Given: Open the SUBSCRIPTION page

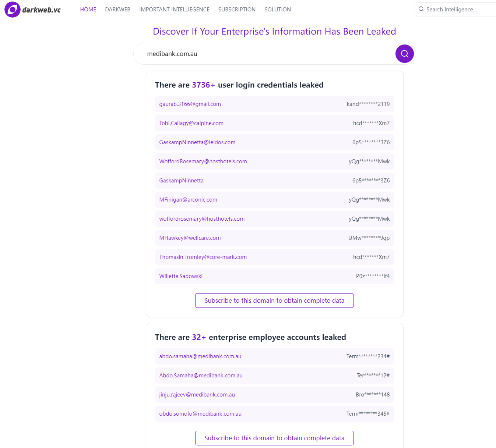Looking at the screenshot, I should [237, 10].
